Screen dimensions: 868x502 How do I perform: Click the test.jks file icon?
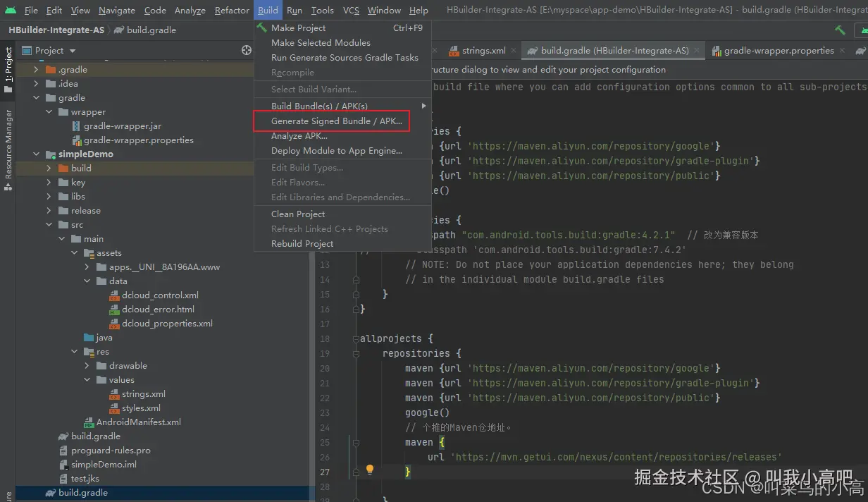[63, 479]
